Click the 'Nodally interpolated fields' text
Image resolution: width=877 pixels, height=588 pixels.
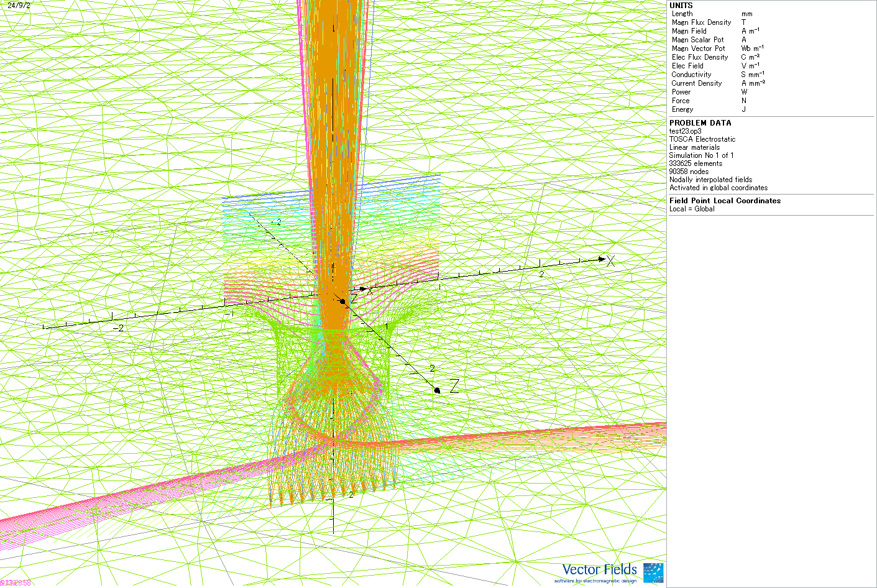click(710, 180)
